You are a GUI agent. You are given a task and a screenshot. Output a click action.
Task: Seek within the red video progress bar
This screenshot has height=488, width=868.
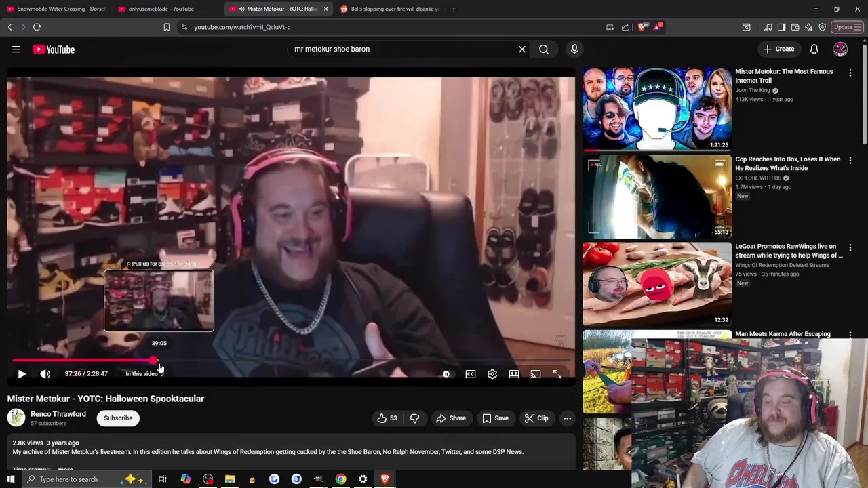[x=292, y=361]
